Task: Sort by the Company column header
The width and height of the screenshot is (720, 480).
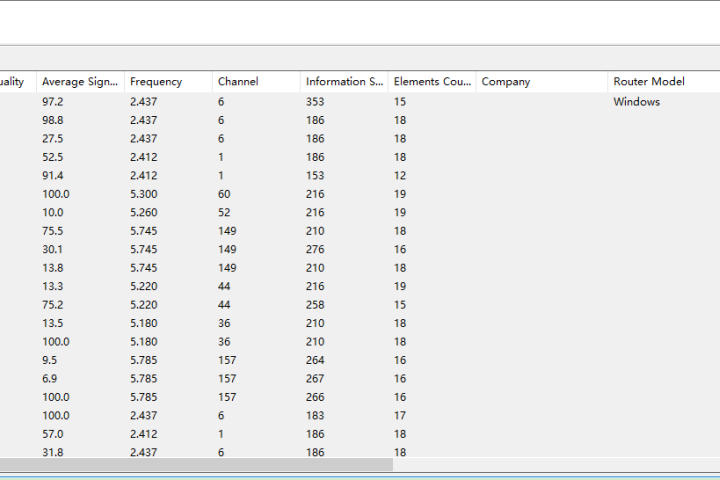Action: pos(542,82)
